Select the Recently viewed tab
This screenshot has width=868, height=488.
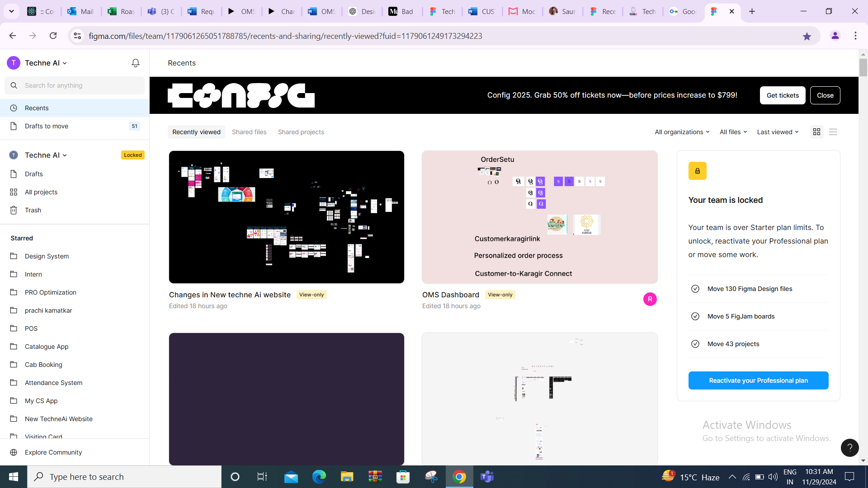coord(196,132)
